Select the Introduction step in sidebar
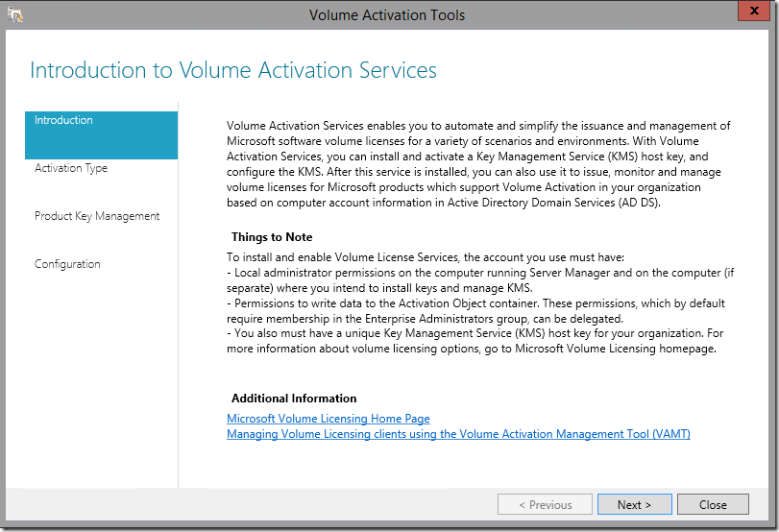 [x=102, y=135]
